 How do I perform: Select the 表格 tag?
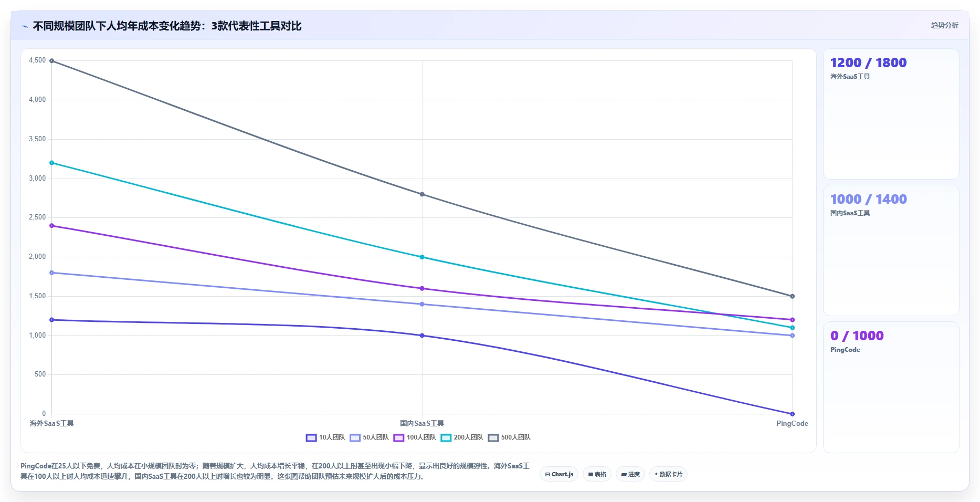(x=597, y=474)
